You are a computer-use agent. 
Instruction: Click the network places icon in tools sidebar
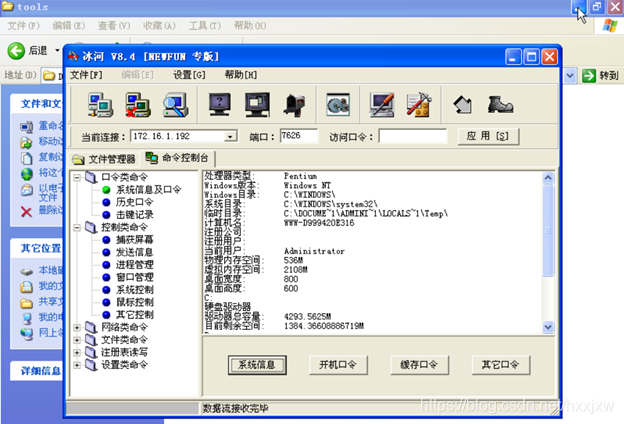[x=27, y=334]
